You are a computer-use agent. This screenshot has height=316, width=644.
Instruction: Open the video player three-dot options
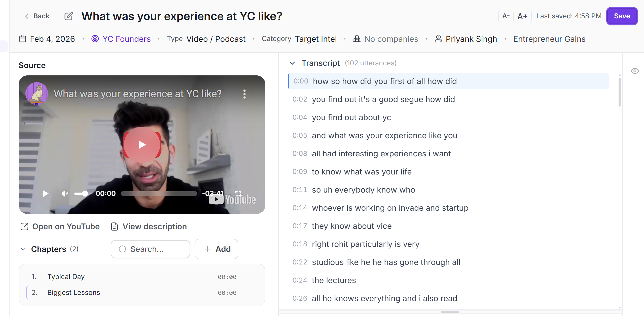[244, 94]
